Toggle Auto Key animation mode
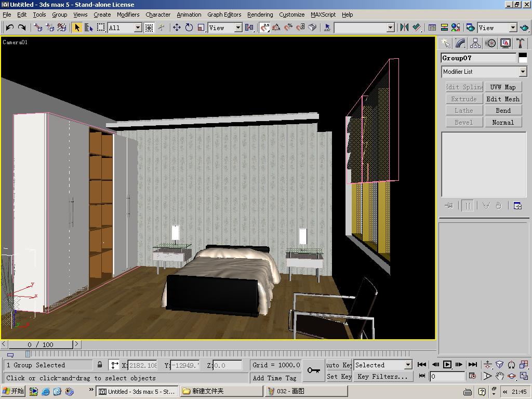The width and height of the screenshot is (532, 399). 339,365
